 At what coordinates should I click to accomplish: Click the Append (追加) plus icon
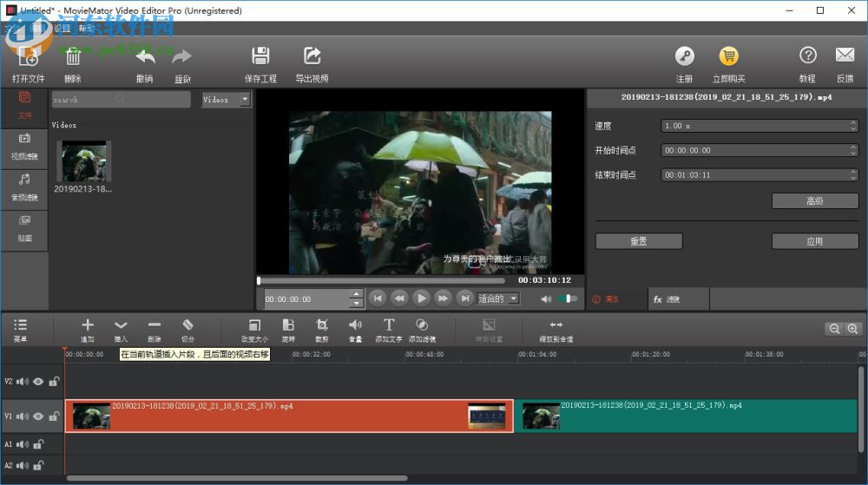[88, 325]
